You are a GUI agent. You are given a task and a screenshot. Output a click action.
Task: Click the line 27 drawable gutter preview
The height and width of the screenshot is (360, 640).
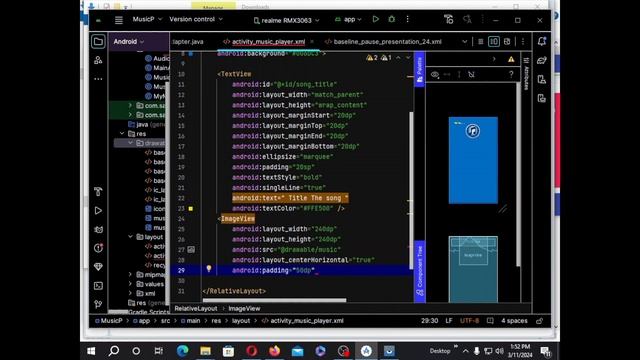point(191,249)
